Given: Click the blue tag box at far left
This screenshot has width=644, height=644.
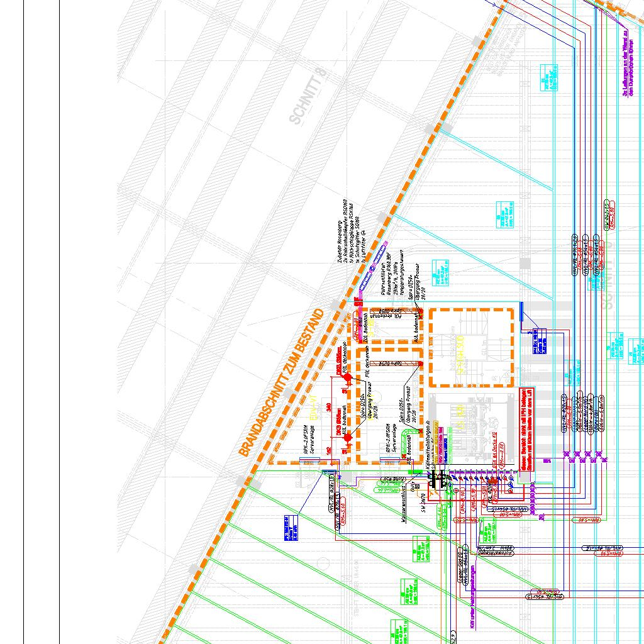Looking at the screenshot, I should (290, 528).
